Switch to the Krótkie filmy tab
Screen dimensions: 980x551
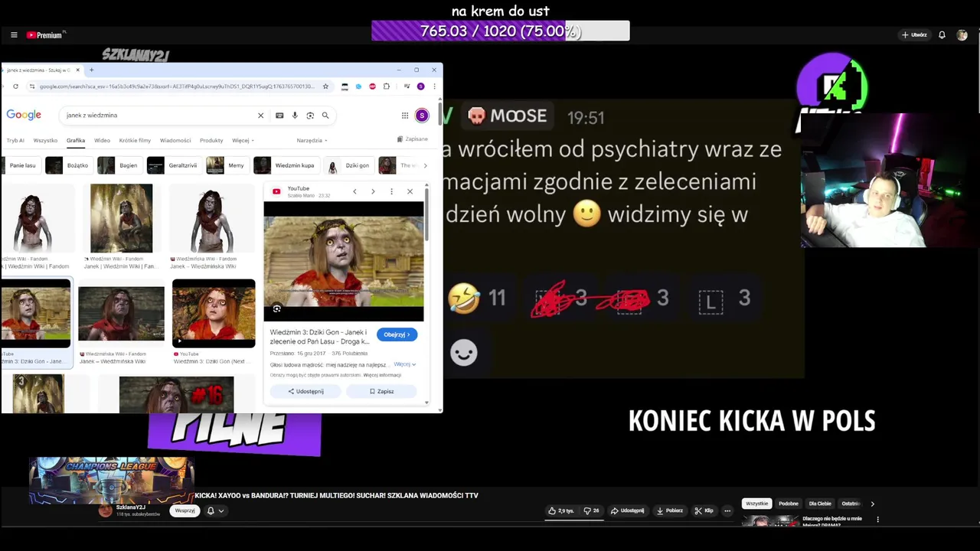135,141
